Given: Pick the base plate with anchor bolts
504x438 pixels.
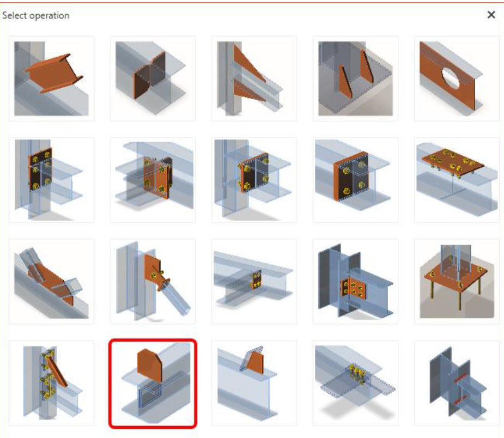Looking at the screenshot, I should [457, 282].
